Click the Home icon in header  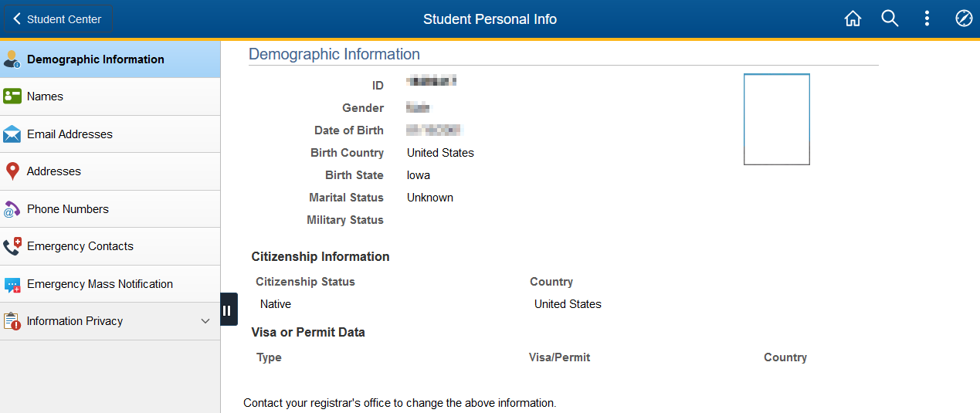pyautogui.click(x=853, y=19)
